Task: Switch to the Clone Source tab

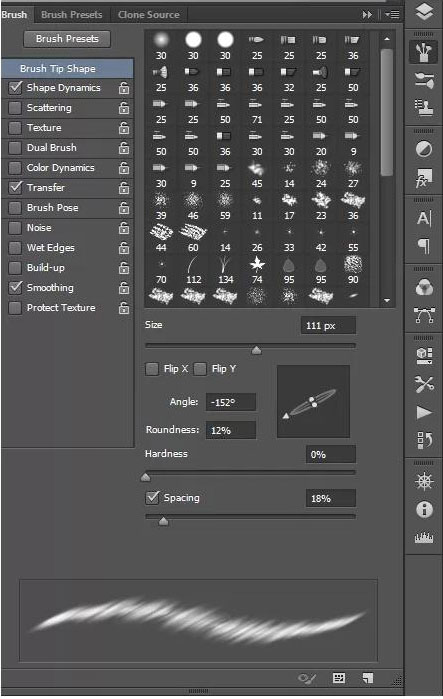Action: (148, 15)
